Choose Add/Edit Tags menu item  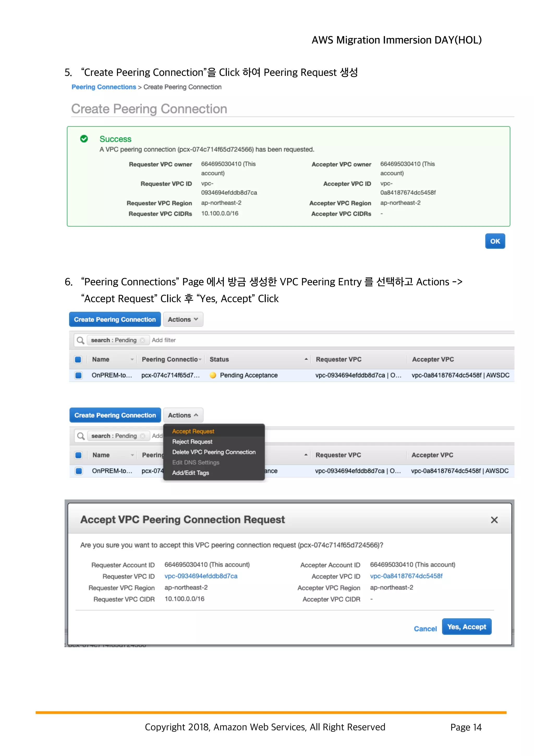point(191,473)
